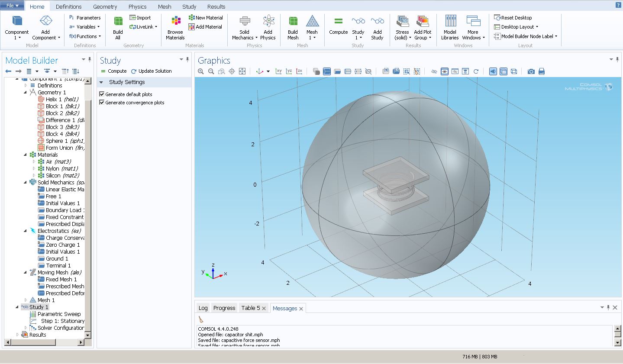Click the Select Boundaries icon in Graphics toolbar
The height and width of the screenshot is (364, 623).
click(x=337, y=71)
